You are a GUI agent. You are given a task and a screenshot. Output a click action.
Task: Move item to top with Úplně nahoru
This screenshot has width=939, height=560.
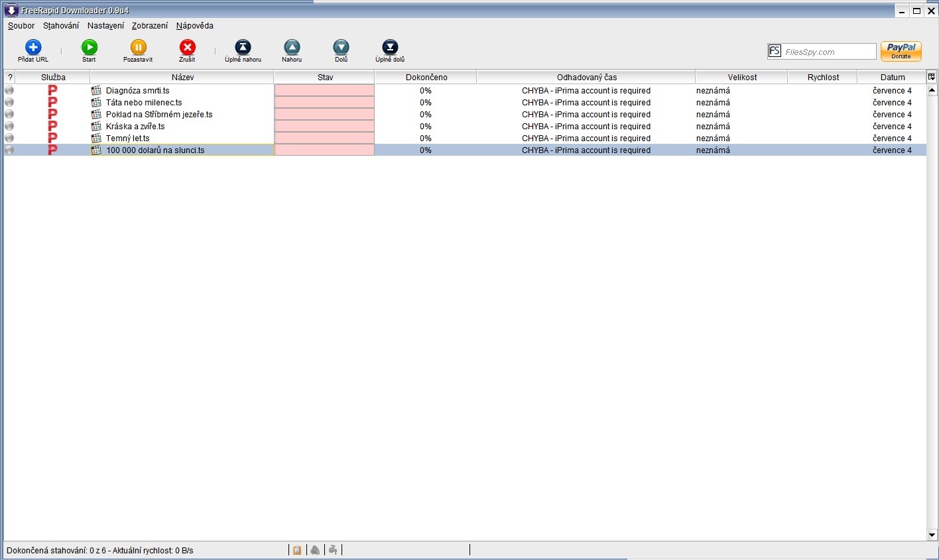point(243,48)
